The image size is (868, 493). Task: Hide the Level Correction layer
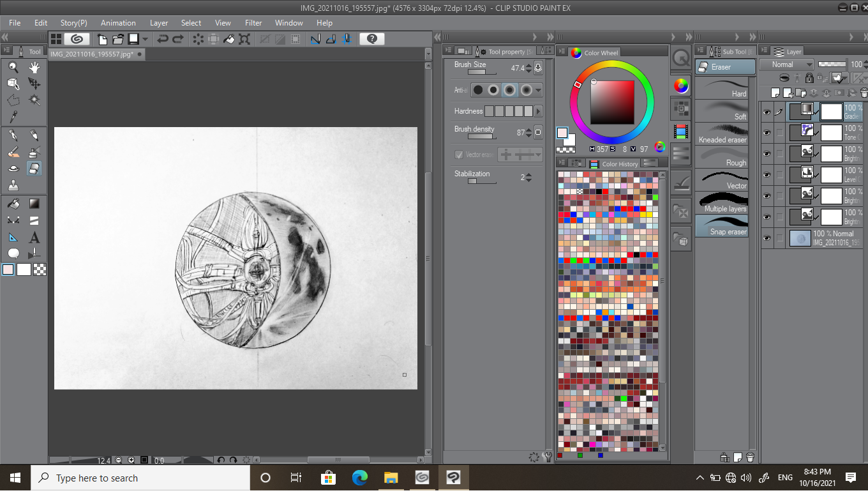[767, 175]
